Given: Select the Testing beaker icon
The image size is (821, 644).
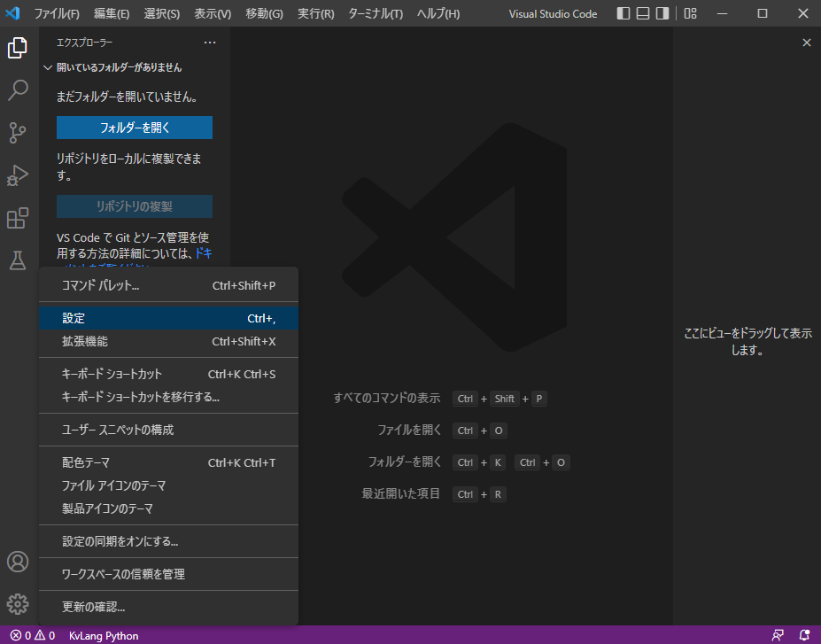Looking at the screenshot, I should click(18, 260).
